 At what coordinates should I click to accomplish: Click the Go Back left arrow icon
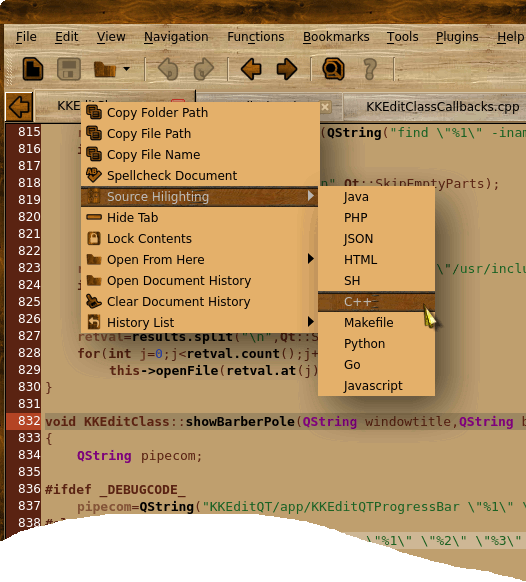coord(251,69)
